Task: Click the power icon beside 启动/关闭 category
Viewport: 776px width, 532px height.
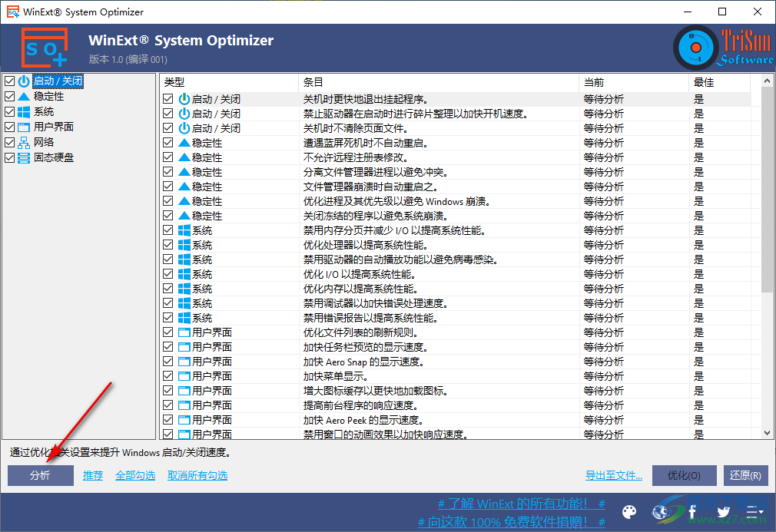Action: [x=24, y=81]
